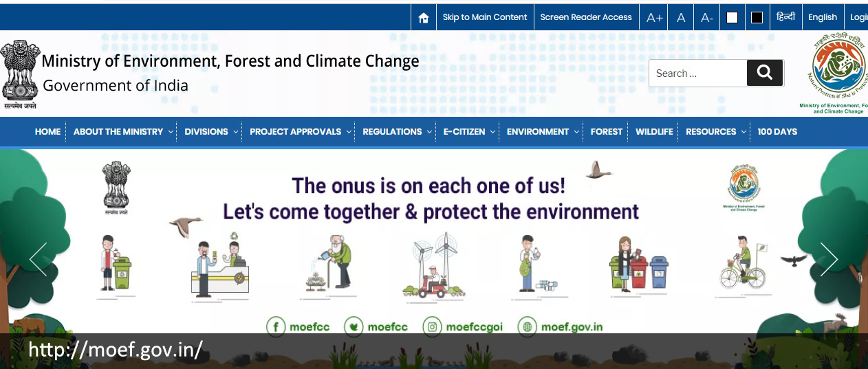868x369 pixels.
Task: Open the Wildlife menu item
Action: (653, 131)
